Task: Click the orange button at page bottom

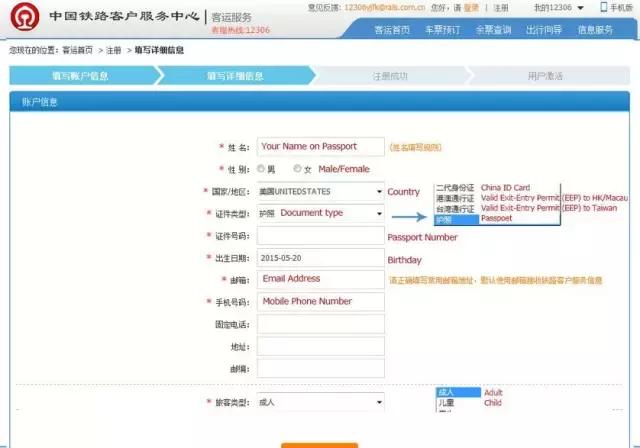Action: point(320,445)
